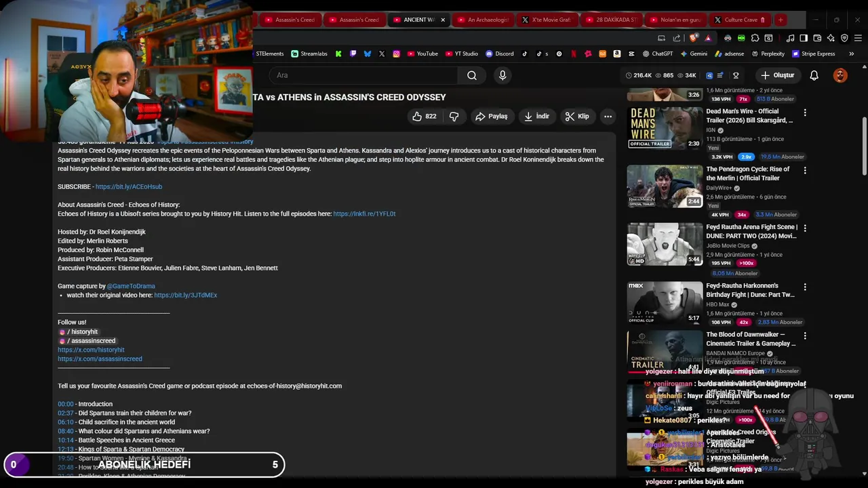Switch to second Assassin's Creed tab

tap(354, 20)
